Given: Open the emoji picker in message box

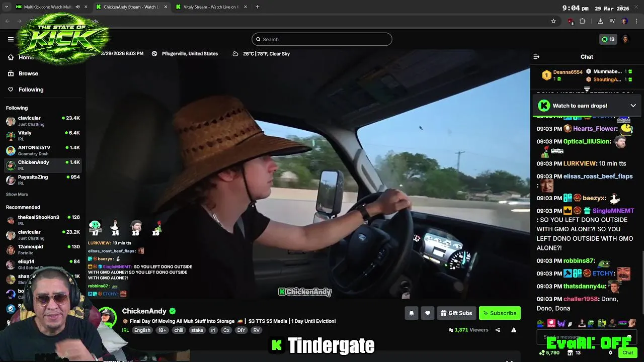Looking at the screenshot, I should pyautogui.click(x=629, y=337).
